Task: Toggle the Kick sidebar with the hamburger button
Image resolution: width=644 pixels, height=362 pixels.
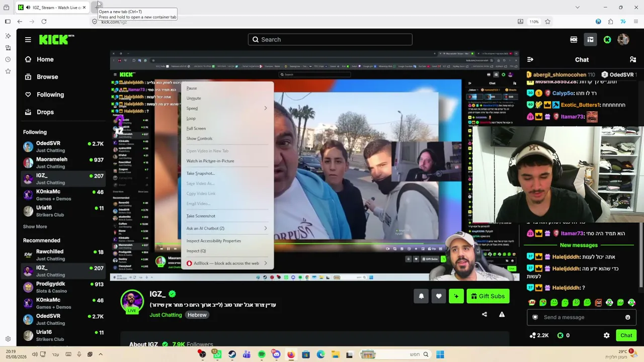Action: click(x=28, y=40)
